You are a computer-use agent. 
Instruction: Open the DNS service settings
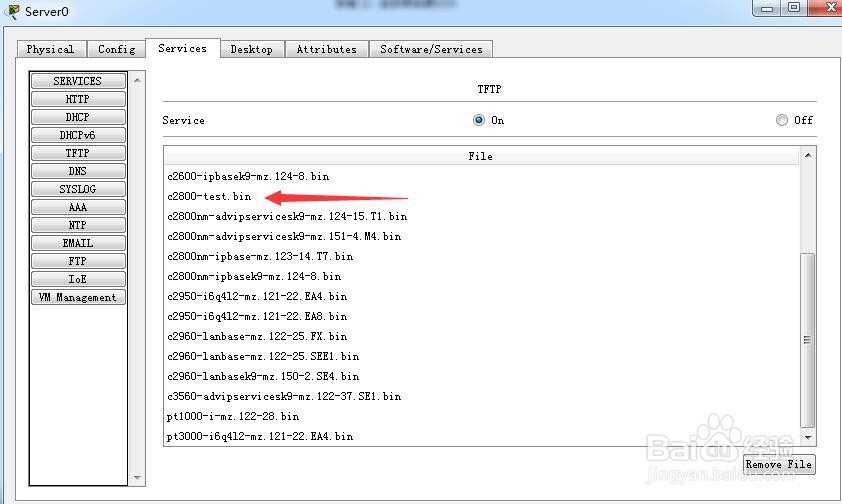[x=78, y=171]
